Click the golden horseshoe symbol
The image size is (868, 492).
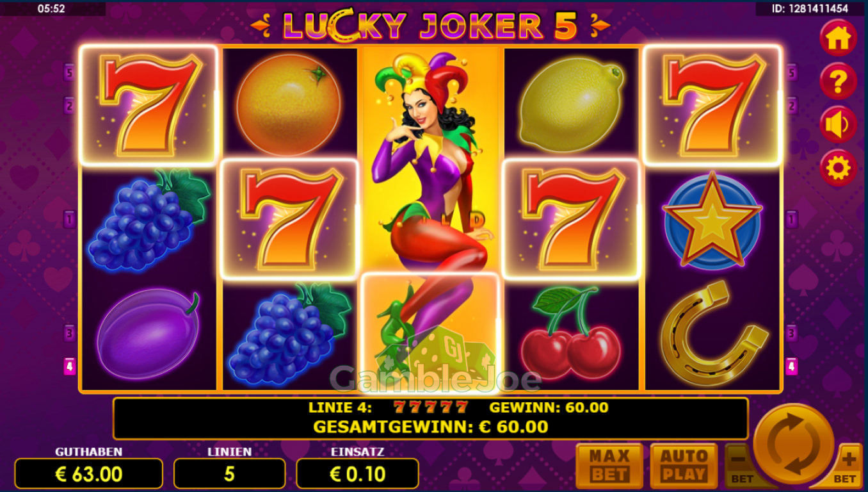click(x=713, y=333)
